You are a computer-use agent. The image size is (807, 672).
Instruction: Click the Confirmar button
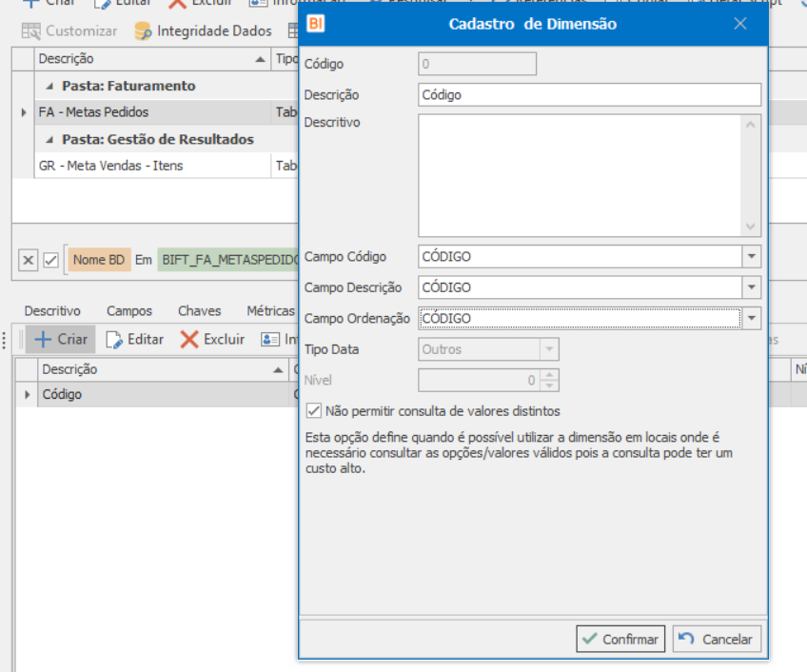pos(620,639)
